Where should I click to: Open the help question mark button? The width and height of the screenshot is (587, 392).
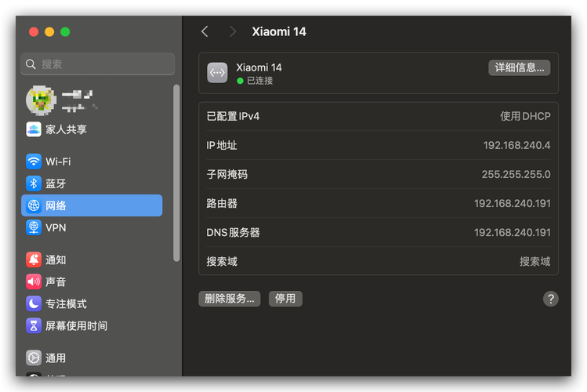tap(550, 299)
